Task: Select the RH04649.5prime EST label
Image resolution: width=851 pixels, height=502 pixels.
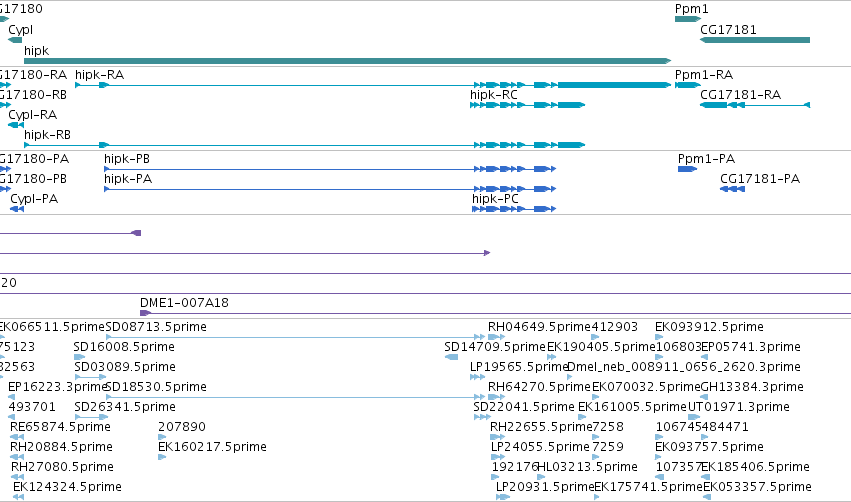Action: [x=539, y=327]
